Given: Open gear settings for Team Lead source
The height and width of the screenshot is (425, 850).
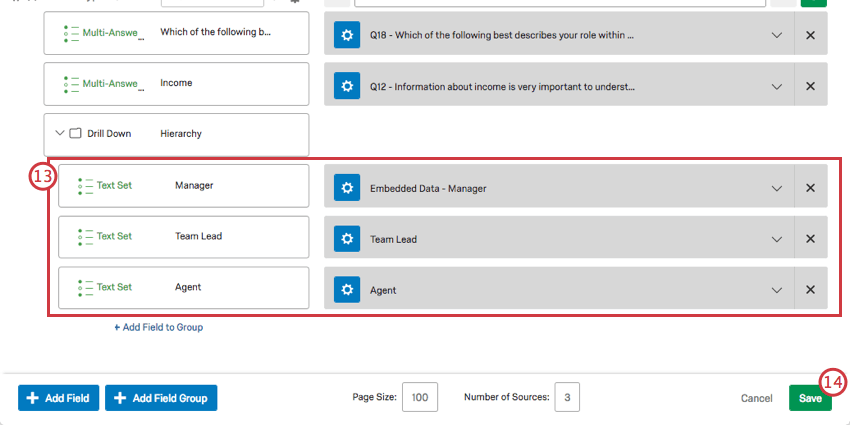Looking at the screenshot, I should click(x=347, y=239).
